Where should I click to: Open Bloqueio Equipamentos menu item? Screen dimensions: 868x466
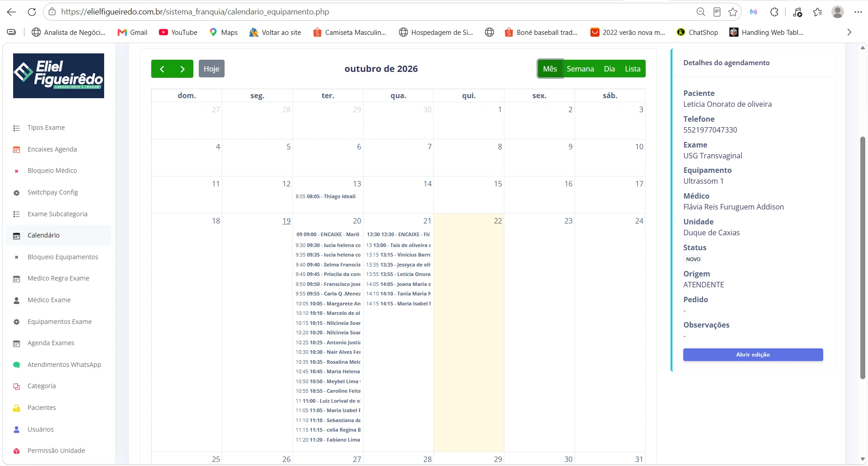(59, 257)
